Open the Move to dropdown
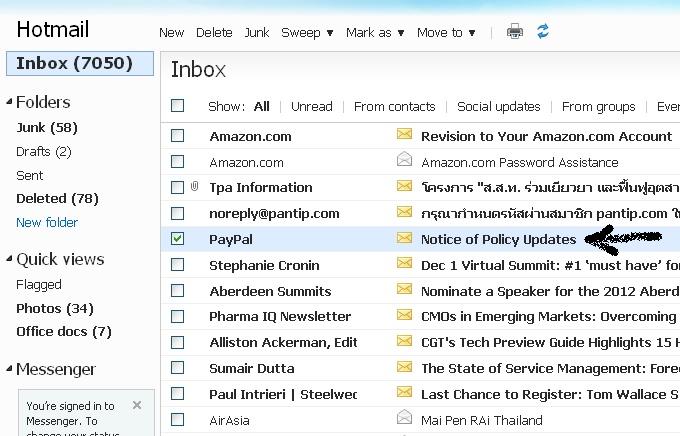 coord(446,33)
